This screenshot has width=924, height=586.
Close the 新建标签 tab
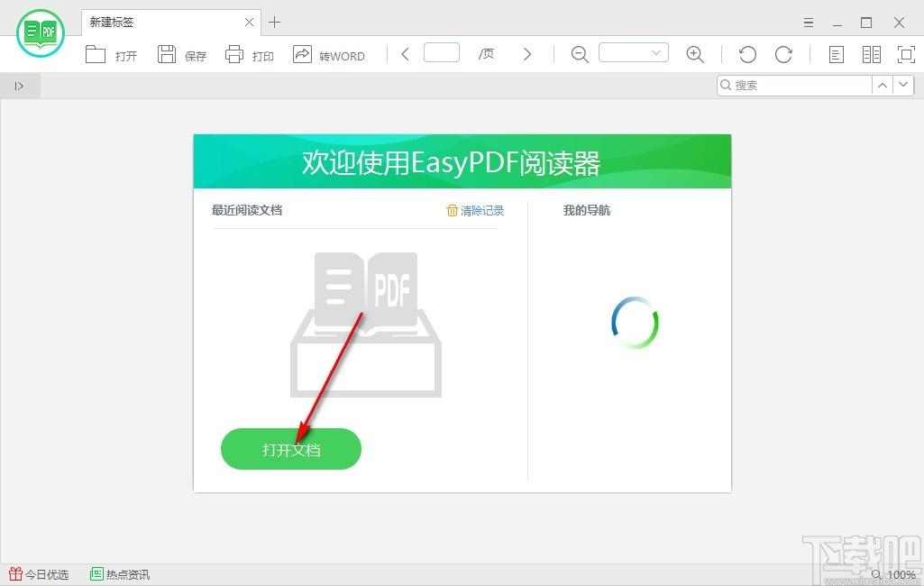(x=250, y=23)
